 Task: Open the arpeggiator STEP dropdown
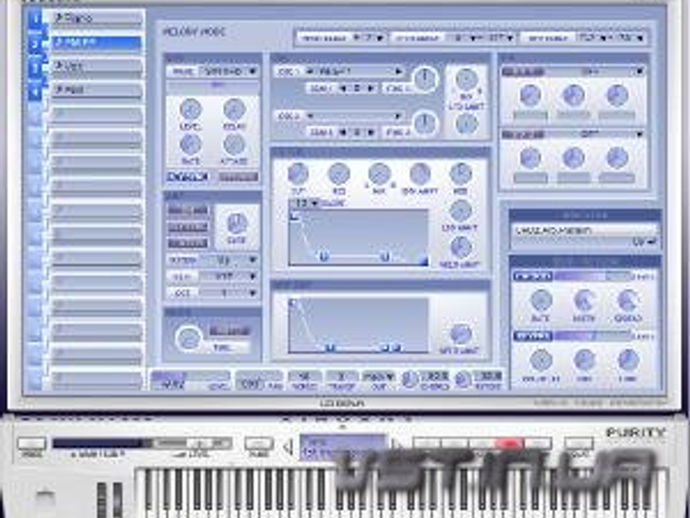(228, 276)
